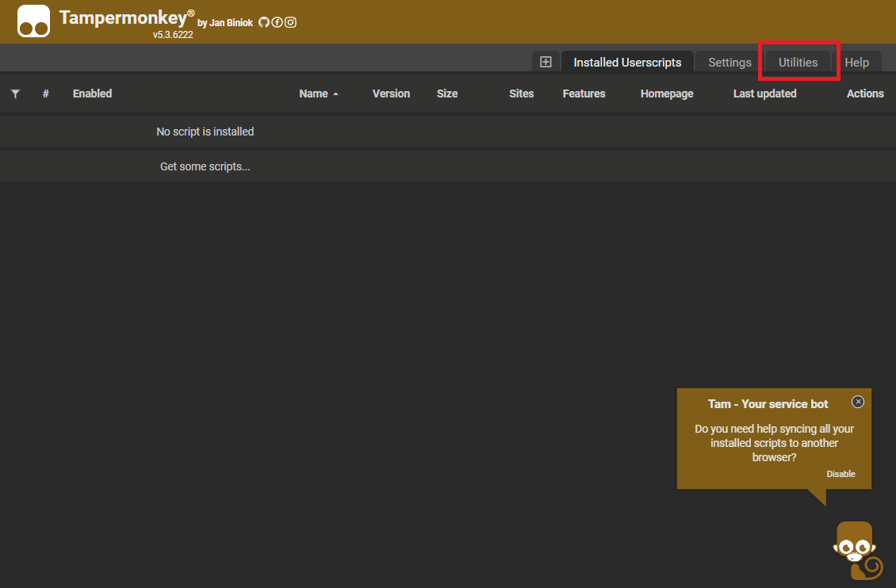Click the Tam monkey mascot icon
Image resolution: width=896 pixels, height=588 pixels.
coord(856,549)
